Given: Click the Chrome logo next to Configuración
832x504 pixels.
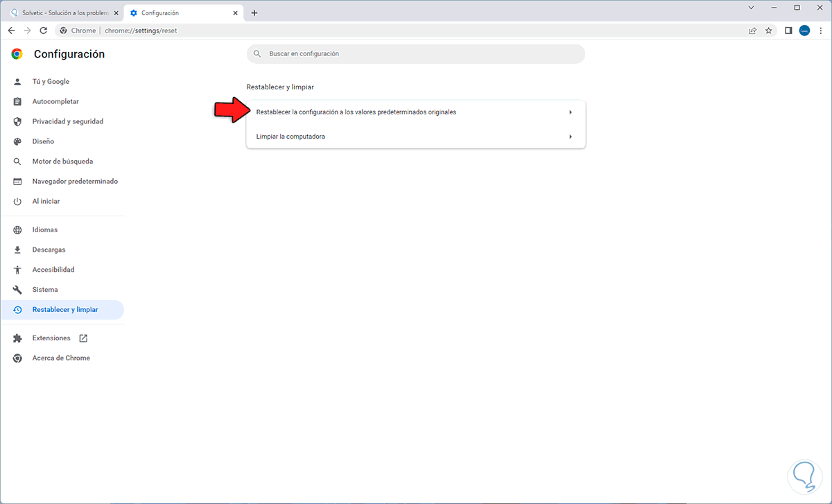Looking at the screenshot, I should 17,54.
